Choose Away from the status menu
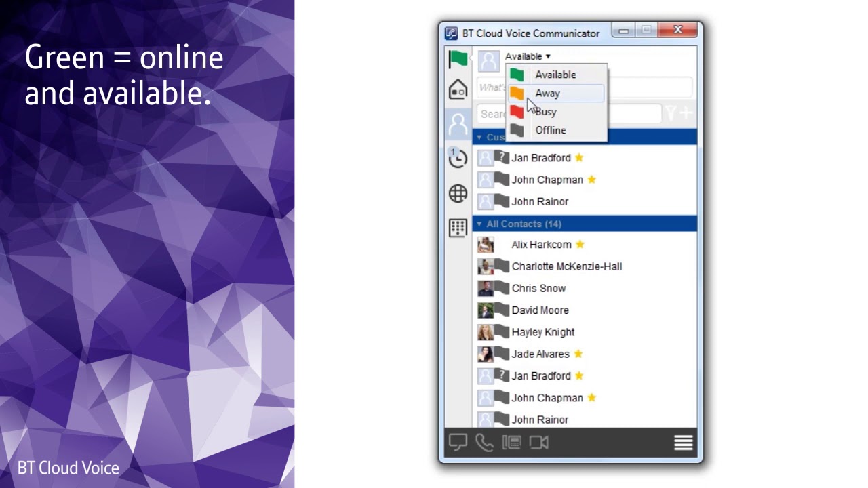Viewport: 868px width, 488px height. 556,94
